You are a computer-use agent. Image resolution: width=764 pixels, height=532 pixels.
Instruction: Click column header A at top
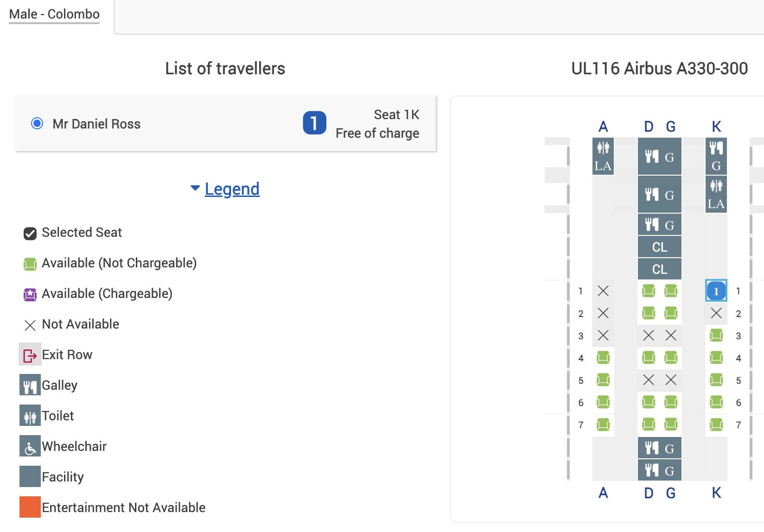(603, 127)
